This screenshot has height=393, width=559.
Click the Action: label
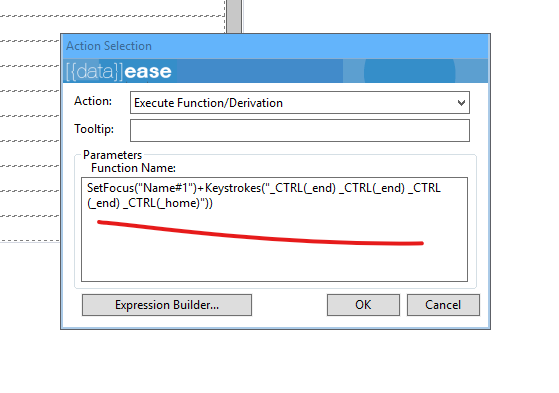pos(93,101)
